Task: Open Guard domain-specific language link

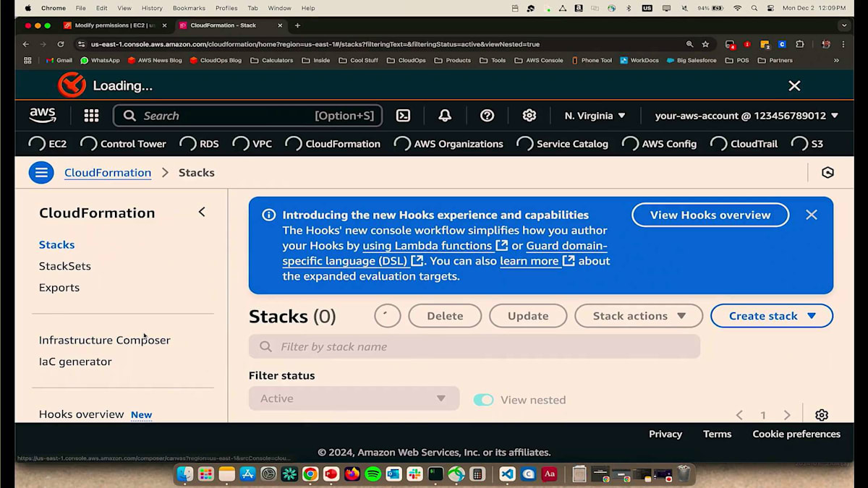Action: pos(443,253)
